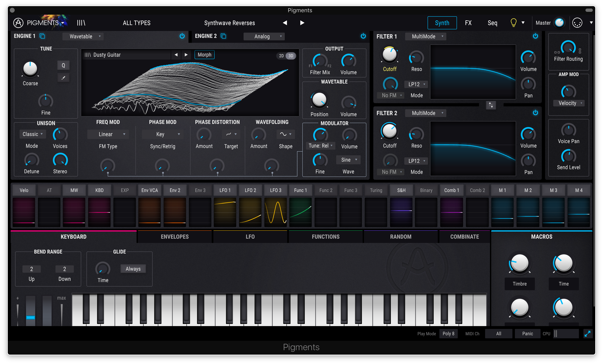Click the Panic button
This screenshot has width=603, height=364.
pyautogui.click(x=527, y=334)
